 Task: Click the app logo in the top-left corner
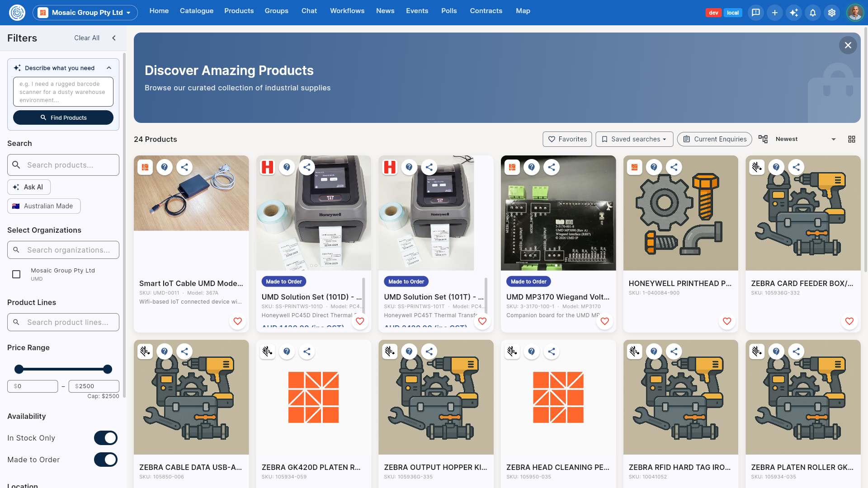[x=17, y=13]
